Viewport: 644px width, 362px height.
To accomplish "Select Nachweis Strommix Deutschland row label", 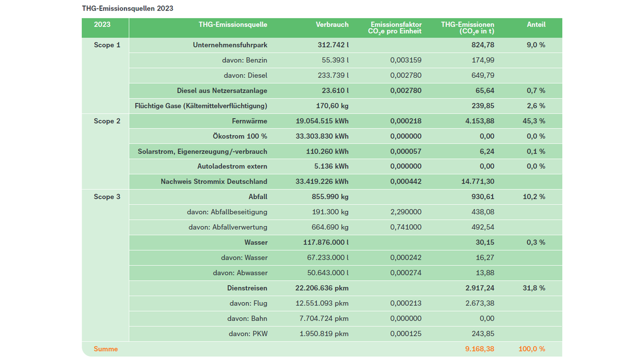I will coord(214,182).
